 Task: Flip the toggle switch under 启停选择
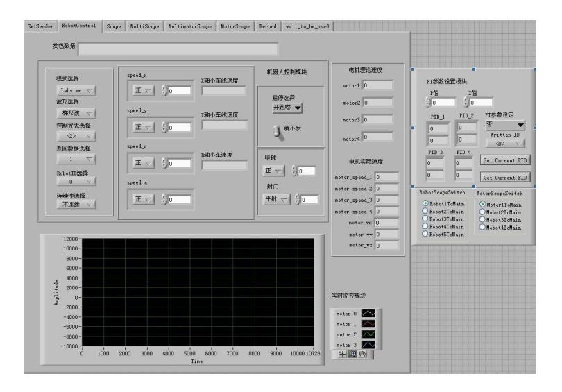coord(278,132)
